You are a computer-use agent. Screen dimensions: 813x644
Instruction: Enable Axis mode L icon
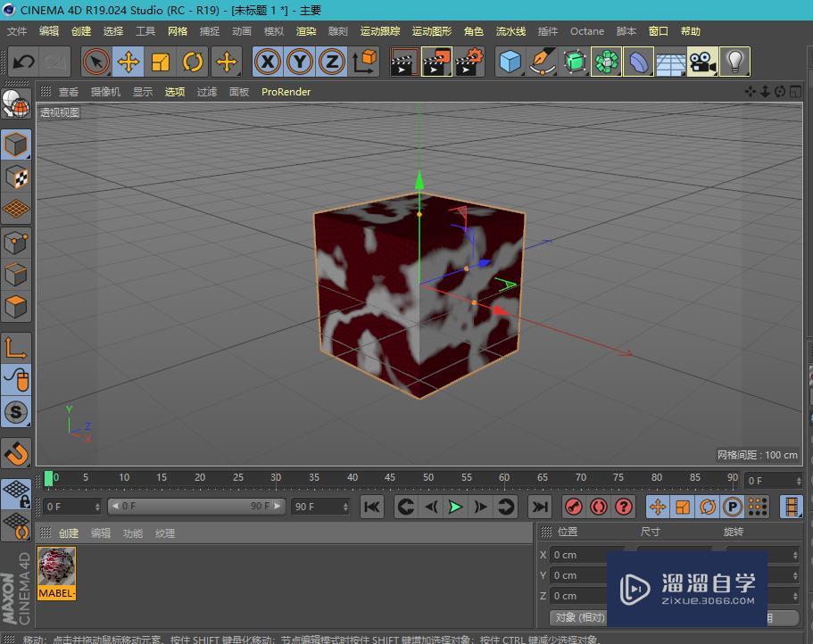coord(16,348)
